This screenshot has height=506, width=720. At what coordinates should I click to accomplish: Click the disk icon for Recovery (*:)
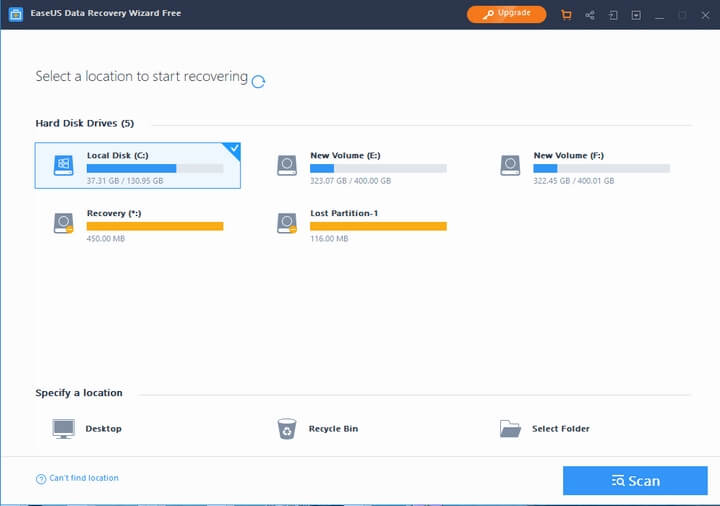click(63, 223)
